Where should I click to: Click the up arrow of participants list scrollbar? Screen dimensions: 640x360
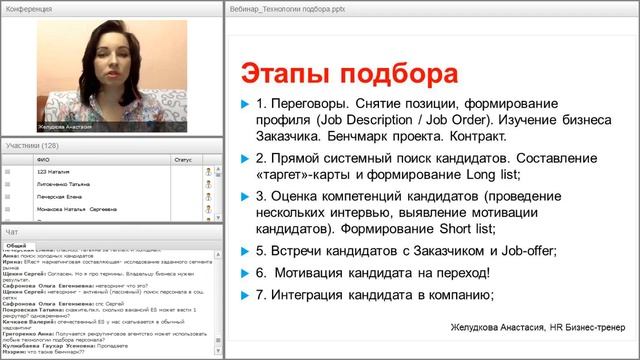pyautogui.click(x=218, y=168)
